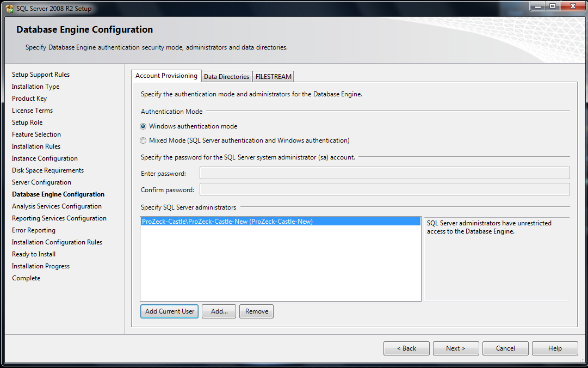Maximize the setup window
588x368 pixels.
(x=553, y=6)
